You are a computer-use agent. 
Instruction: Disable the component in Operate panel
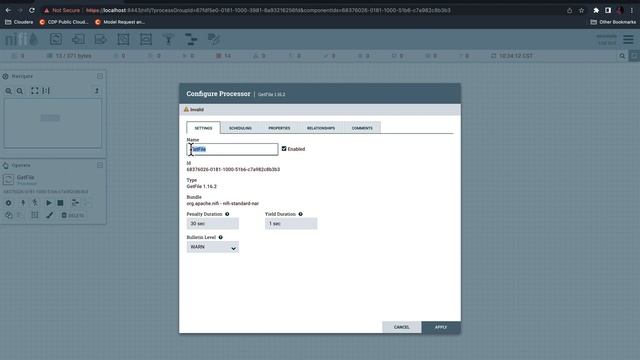pyautogui.click(x=35, y=202)
